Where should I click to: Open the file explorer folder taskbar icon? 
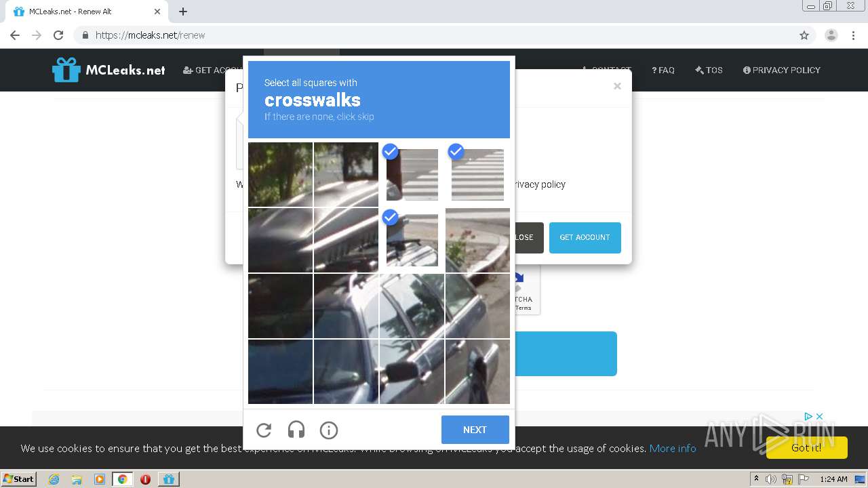(77, 479)
